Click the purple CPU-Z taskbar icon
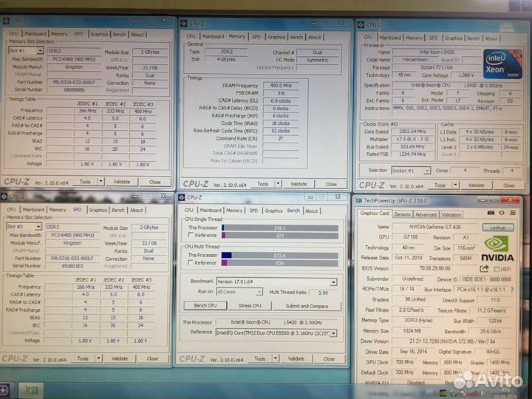This screenshot has width=532, height=399. click(x=4, y=391)
